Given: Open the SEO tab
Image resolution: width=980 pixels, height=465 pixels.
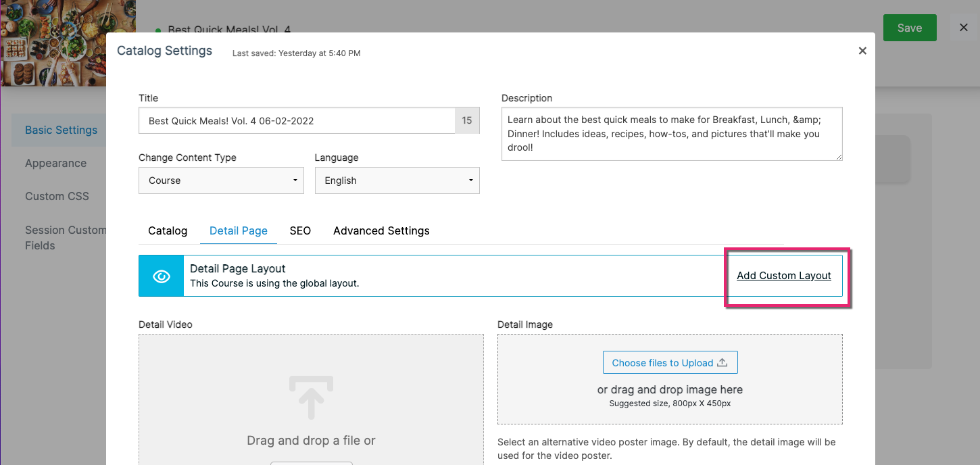Looking at the screenshot, I should (x=300, y=230).
